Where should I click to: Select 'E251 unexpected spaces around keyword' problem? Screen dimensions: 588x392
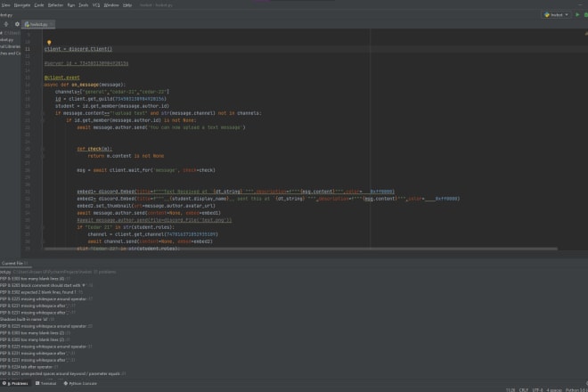coord(62,373)
